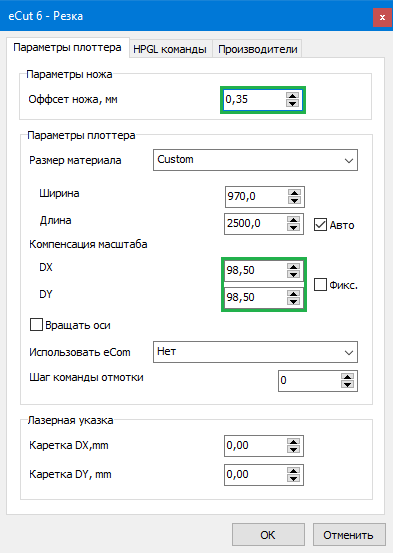The height and width of the screenshot is (553, 393).
Task: Increase the Оффсет ножа value with up arrow
Action: click(292, 96)
